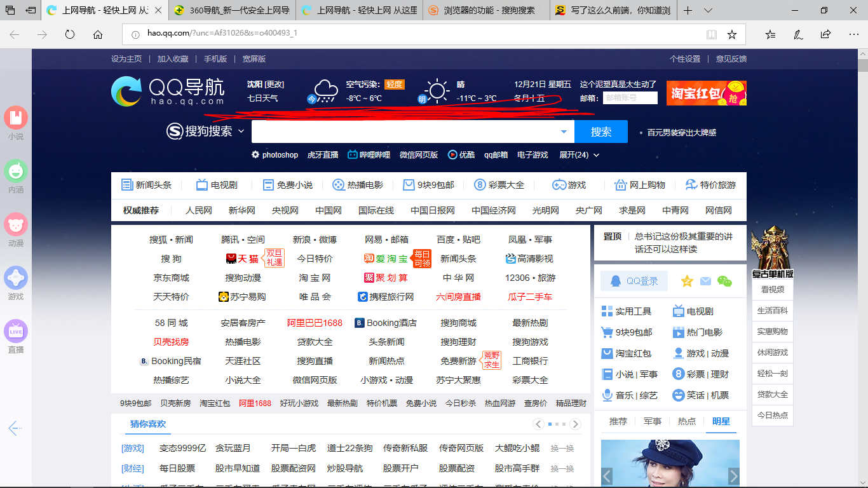The width and height of the screenshot is (868, 488).
Task: Open the 个性设置 link
Action: (685, 58)
